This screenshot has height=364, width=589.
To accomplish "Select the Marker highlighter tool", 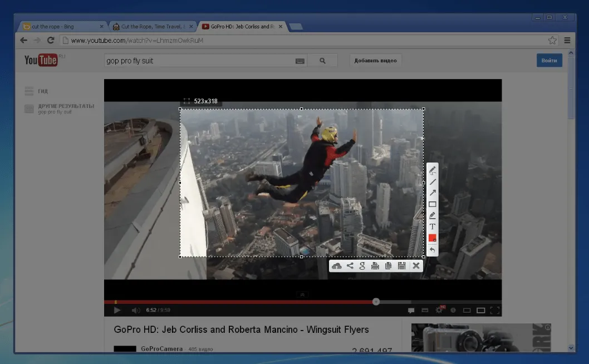I will [x=433, y=215].
